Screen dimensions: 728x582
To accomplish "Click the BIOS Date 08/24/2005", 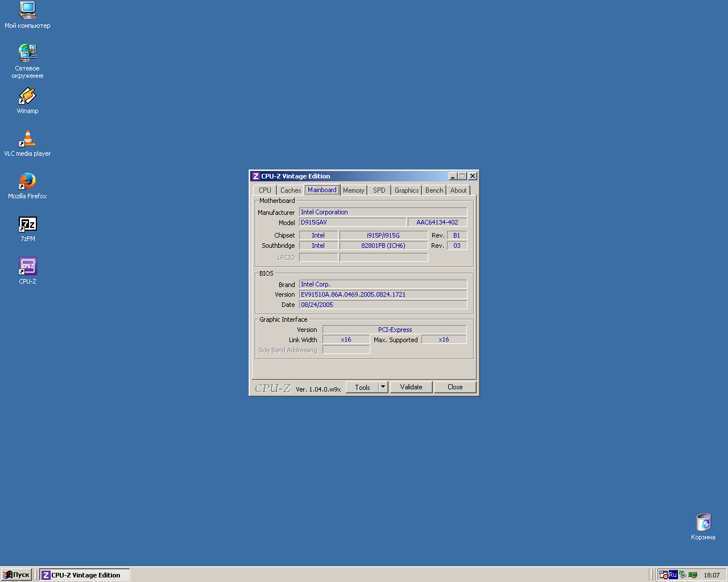I will [x=383, y=305].
